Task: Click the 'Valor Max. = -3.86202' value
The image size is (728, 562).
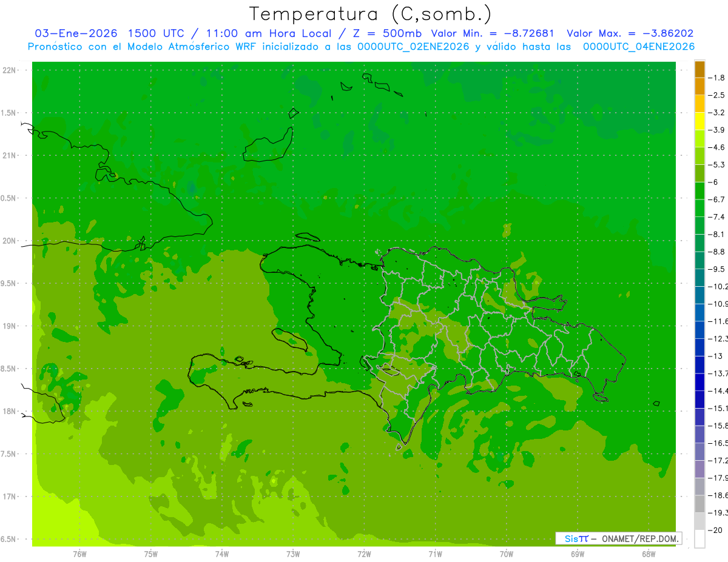Action: 630,33
